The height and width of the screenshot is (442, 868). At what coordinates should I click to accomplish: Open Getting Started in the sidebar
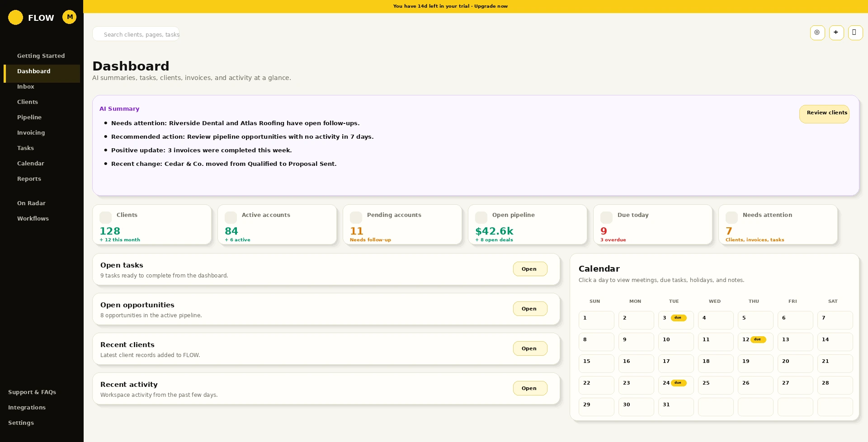pyautogui.click(x=42, y=56)
